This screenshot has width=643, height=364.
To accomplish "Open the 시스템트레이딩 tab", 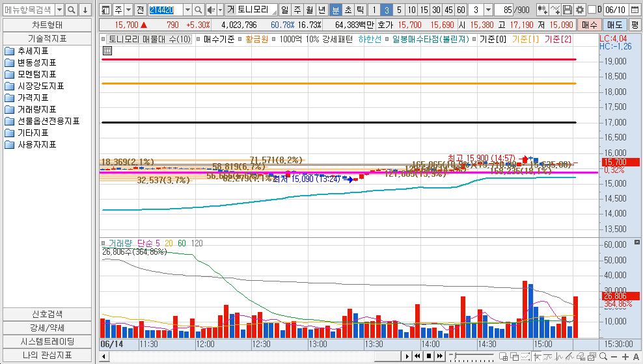I will click(x=47, y=341).
